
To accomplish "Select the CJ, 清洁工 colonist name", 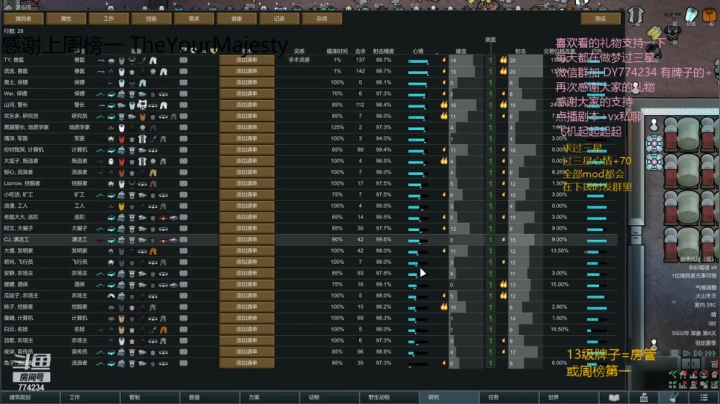I will pyautogui.click(x=16, y=240).
